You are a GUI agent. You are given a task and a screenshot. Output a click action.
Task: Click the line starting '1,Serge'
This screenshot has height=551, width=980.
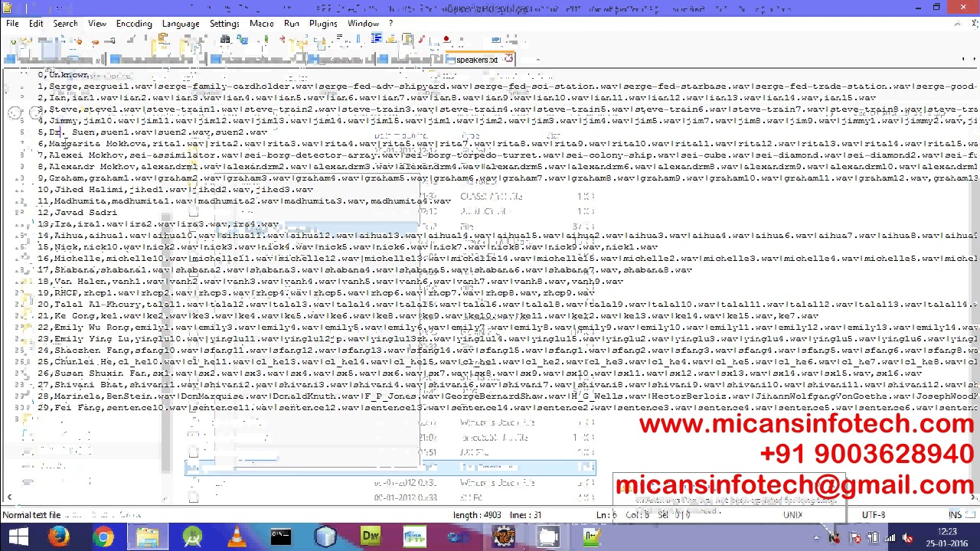507,86
